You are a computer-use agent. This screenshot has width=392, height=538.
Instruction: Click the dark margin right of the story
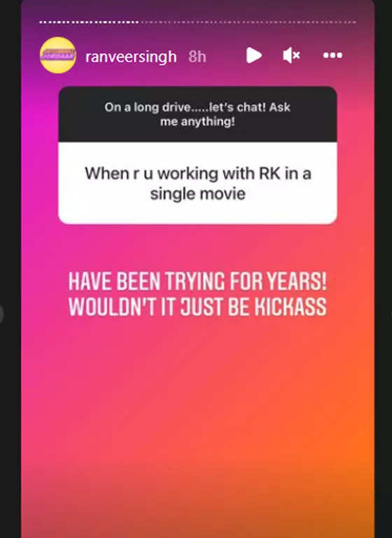[383, 269]
